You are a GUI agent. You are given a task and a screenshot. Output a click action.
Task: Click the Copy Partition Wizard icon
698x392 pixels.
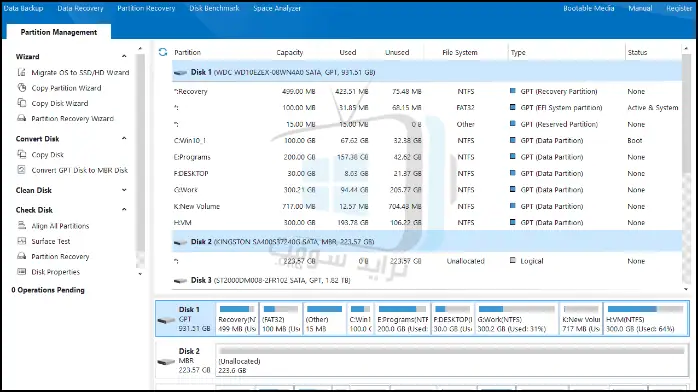pyautogui.click(x=21, y=88)
